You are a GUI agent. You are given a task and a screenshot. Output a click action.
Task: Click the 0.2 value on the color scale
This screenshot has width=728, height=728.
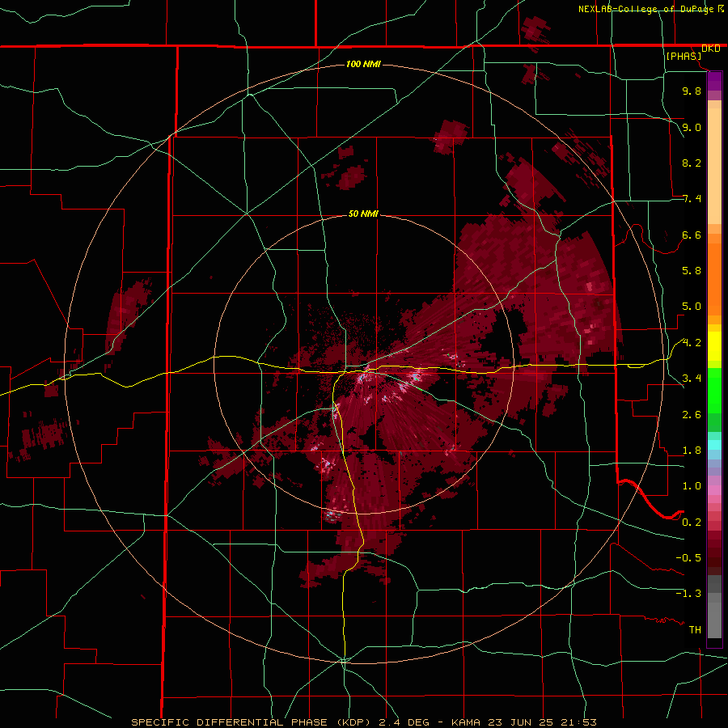692,523
